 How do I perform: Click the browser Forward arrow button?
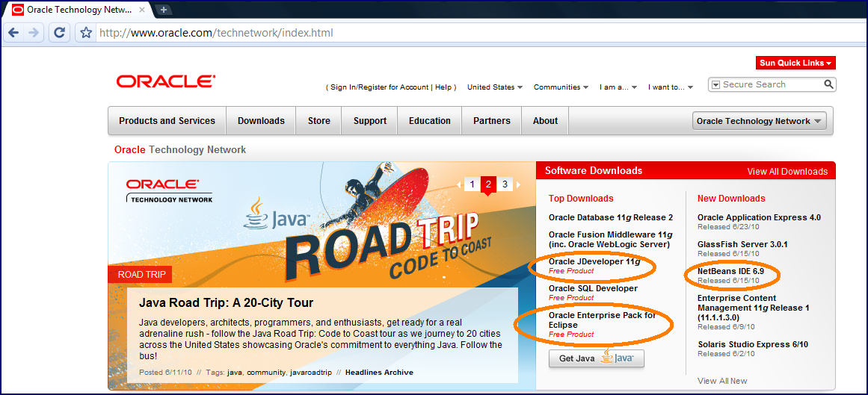(x=34, y=33)
